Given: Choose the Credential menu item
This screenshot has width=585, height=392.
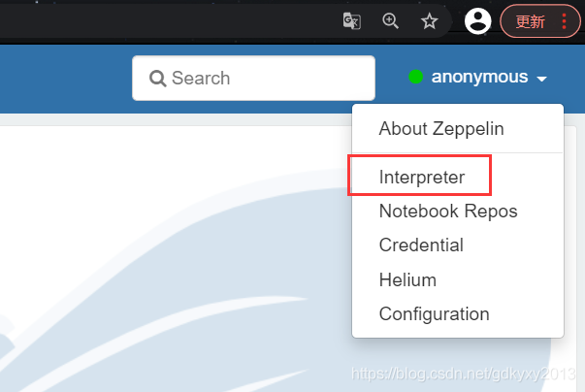Looking at the screenshot, I should point(421,245).
